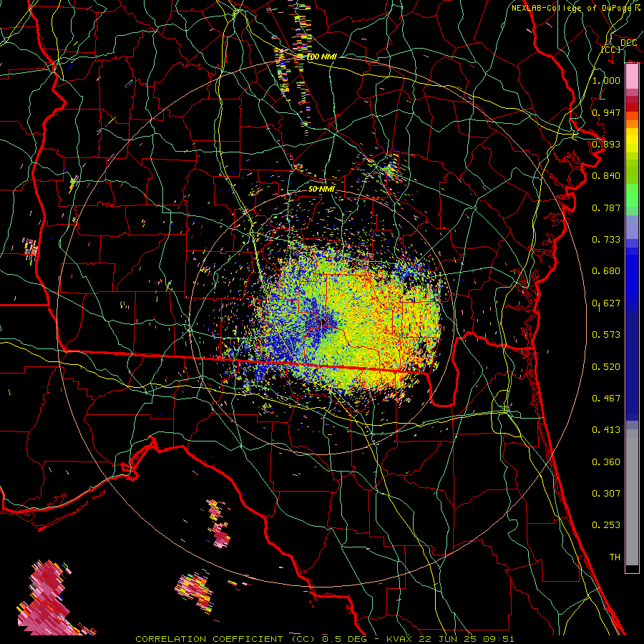Click the pink top segment of color bar
Viewport: 644px width, 644px height.
pyautogui.click(x=632, y=76)
